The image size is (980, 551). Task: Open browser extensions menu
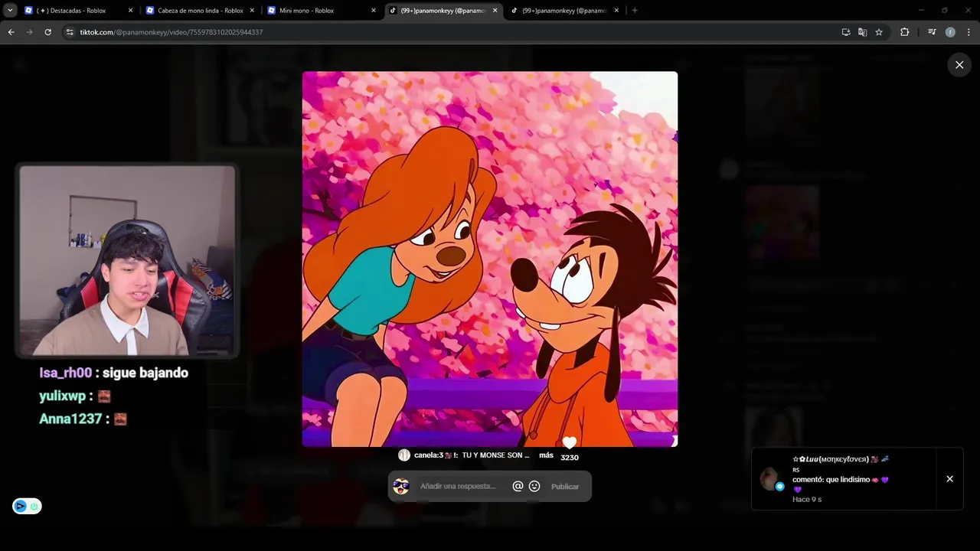pos(904,32)
